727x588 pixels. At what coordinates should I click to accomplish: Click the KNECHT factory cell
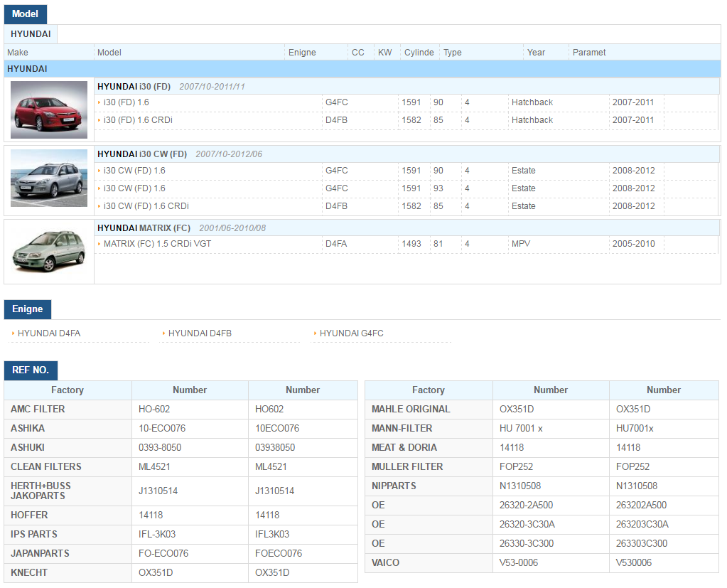[68, 572]
